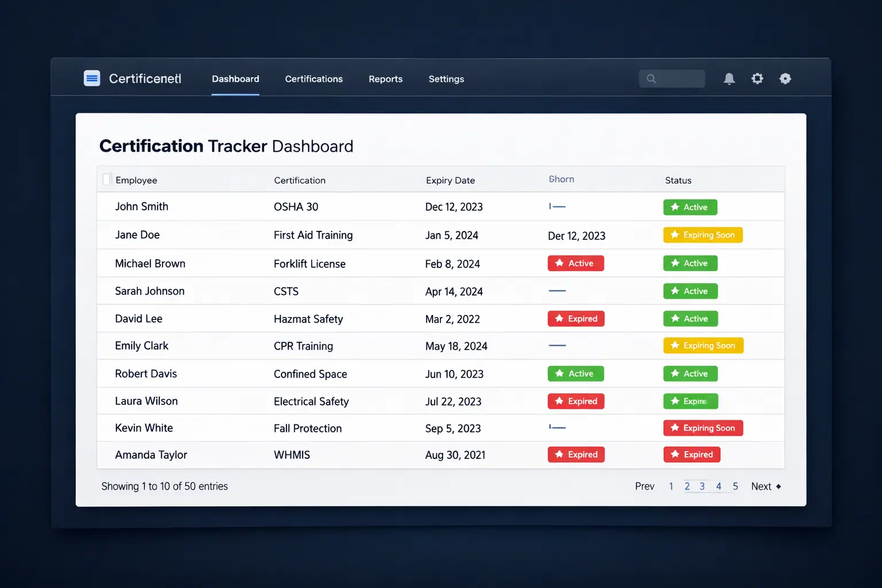Click the Der 12, 2023 date cell
The image size is (882, 588).
coord(577,236)
